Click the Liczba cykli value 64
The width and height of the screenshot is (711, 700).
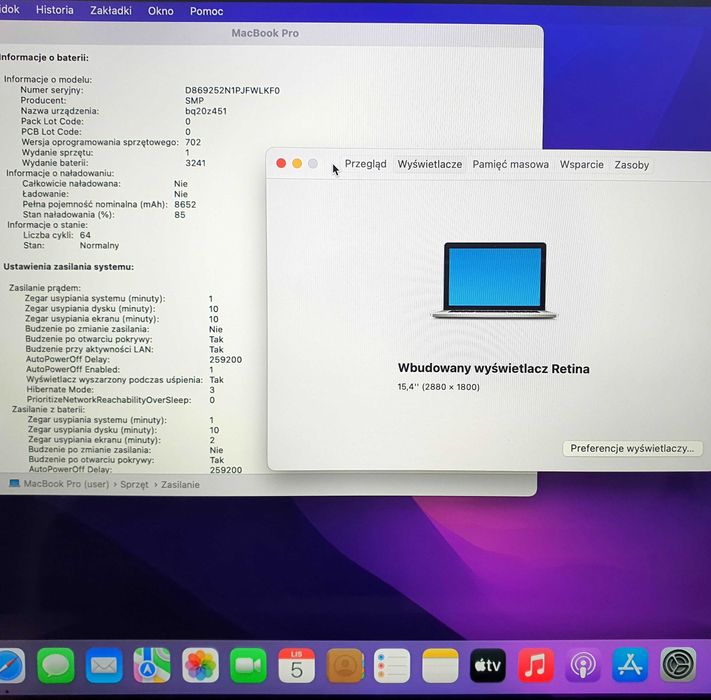85,235
